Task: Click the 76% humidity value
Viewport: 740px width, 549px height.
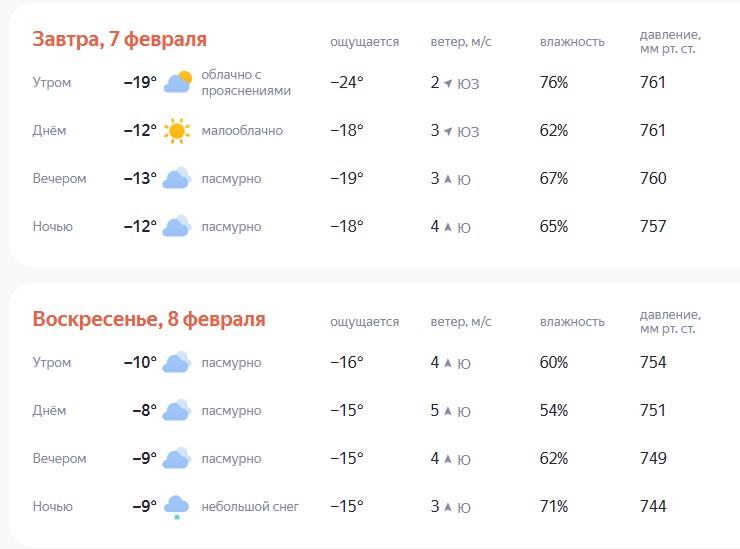Action: tap(553, 82)
